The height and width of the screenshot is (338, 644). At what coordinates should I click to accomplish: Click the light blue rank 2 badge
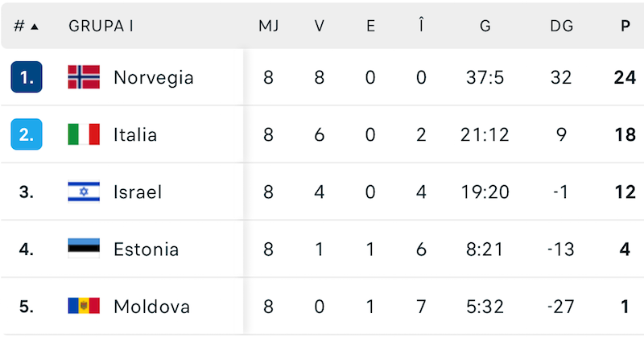[27, 134]
